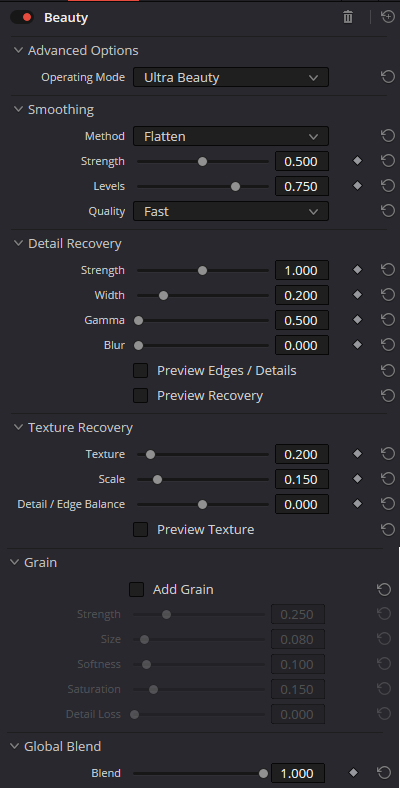The image size is (400, 788).
Task: Toggle the Beauty effect enable switch
Action: (x=22, y=18)
